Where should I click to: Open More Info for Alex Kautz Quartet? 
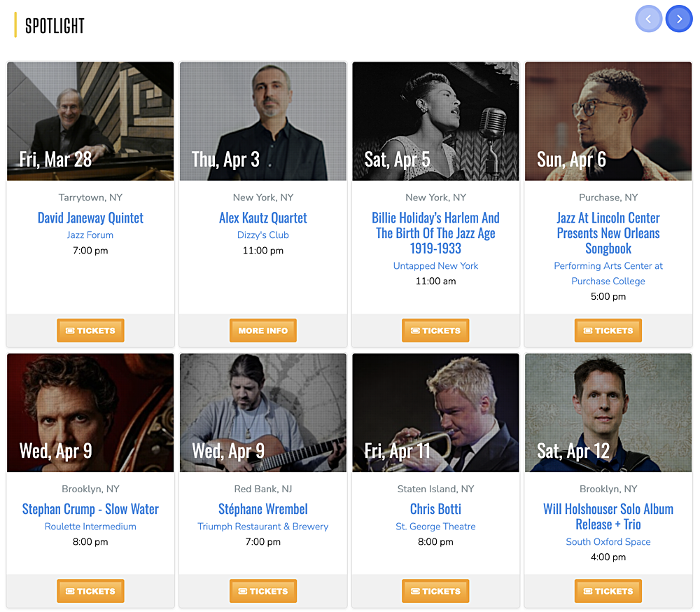click(x=262, y=331)
